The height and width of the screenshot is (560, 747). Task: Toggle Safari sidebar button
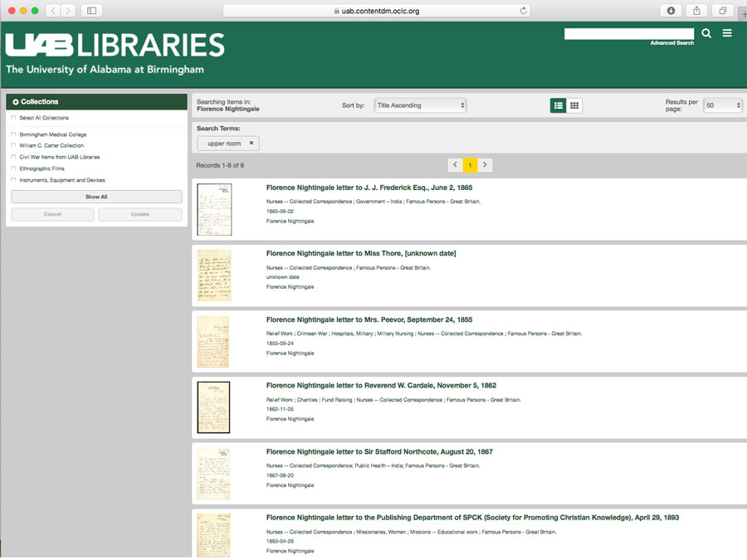[x=91, y=11]
